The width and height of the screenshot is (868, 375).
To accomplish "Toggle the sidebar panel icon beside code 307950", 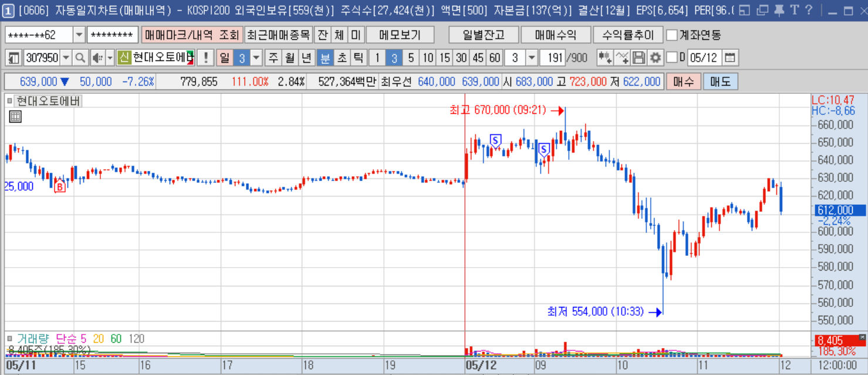I will click(13, 58).
